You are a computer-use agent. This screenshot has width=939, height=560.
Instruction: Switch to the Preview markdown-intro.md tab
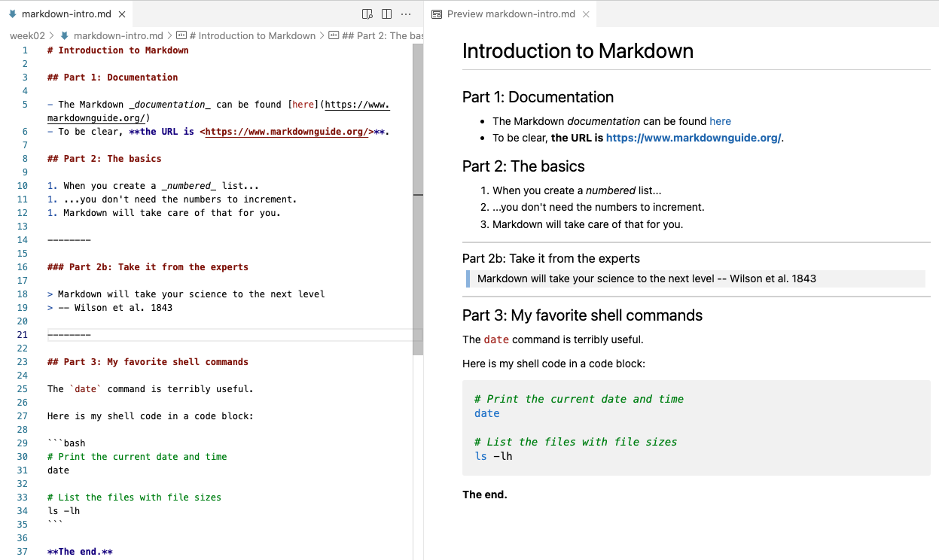tap(511, 14)
